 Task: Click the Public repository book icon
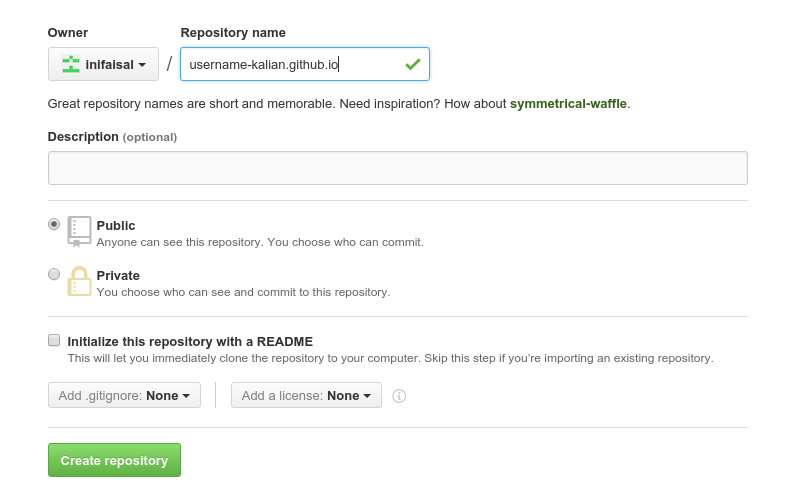[x=79, y=231]
